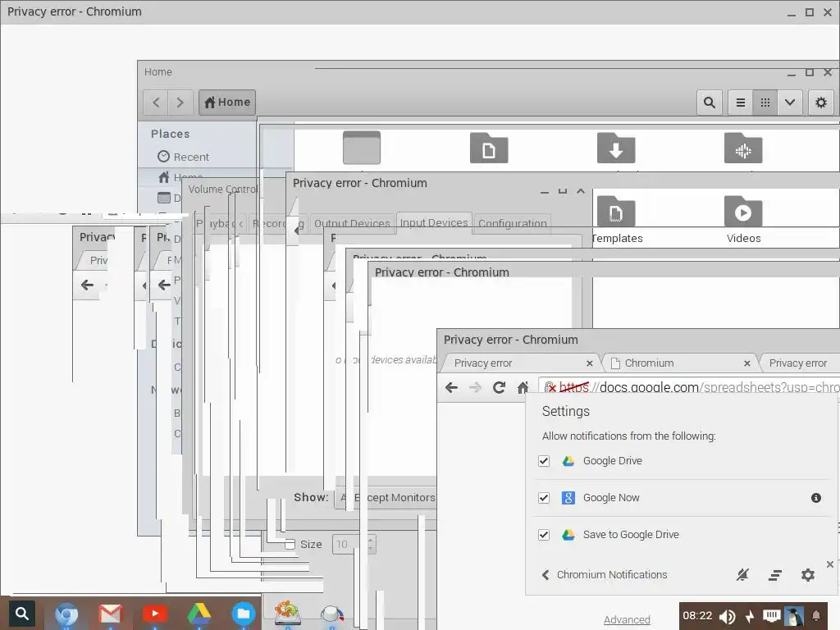
Task: Open the Videos folder
Action: (743, 219)
